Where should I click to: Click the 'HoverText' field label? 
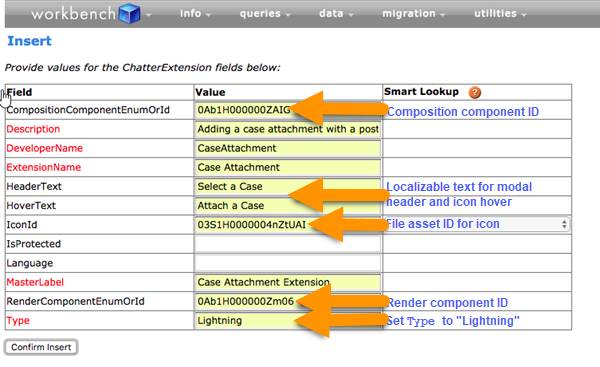click(31, 206)
